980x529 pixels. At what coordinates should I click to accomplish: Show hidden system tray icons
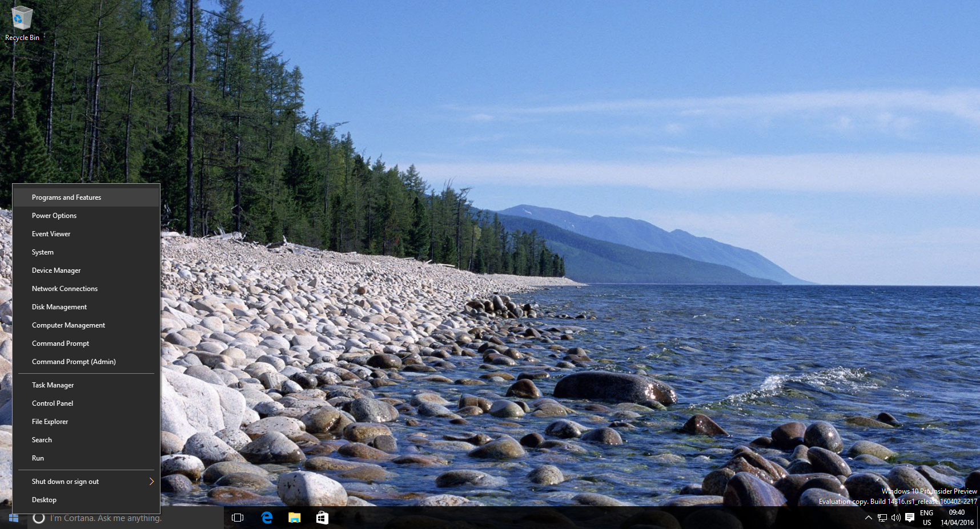tap(869, 518)
